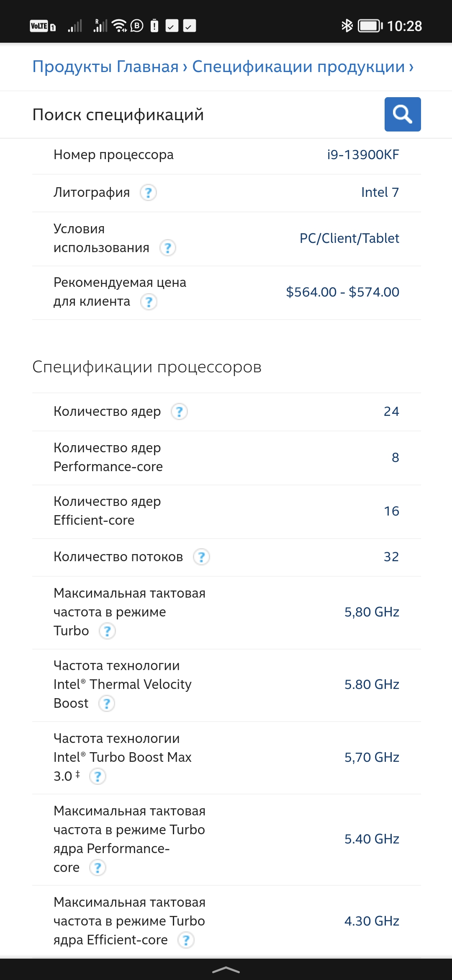Select the i9-13900KF processor number value

point(363,155)
